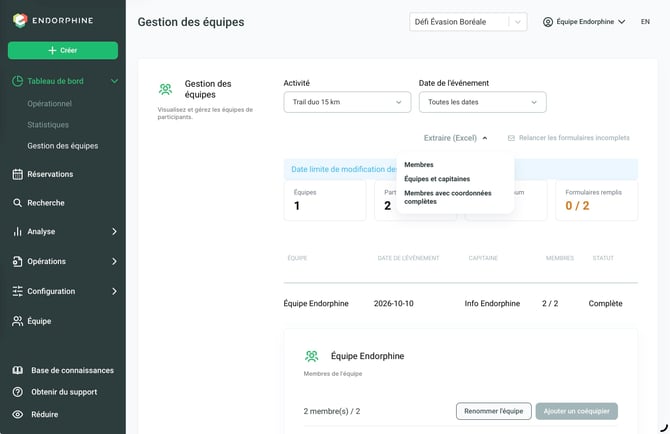The width and height of the screenshot is (670, 434).
Task: Click the Réservations calendar icon
Action: point(18,174)
